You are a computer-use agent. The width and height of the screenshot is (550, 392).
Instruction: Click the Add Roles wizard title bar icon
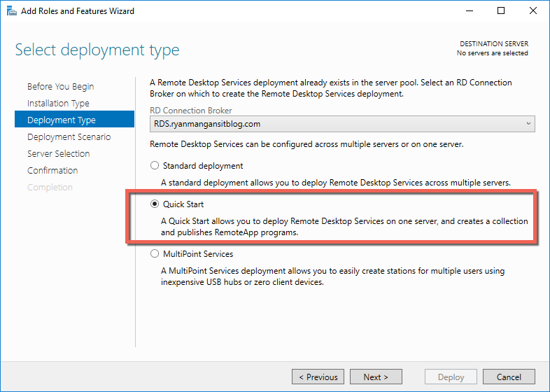(x=12, y=11)
